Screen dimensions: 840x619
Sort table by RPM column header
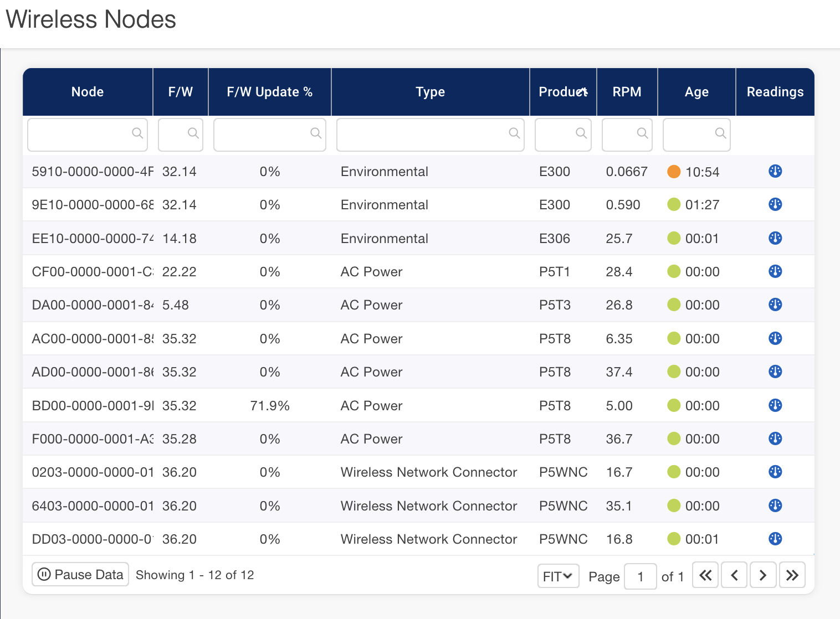click(627, 92)
